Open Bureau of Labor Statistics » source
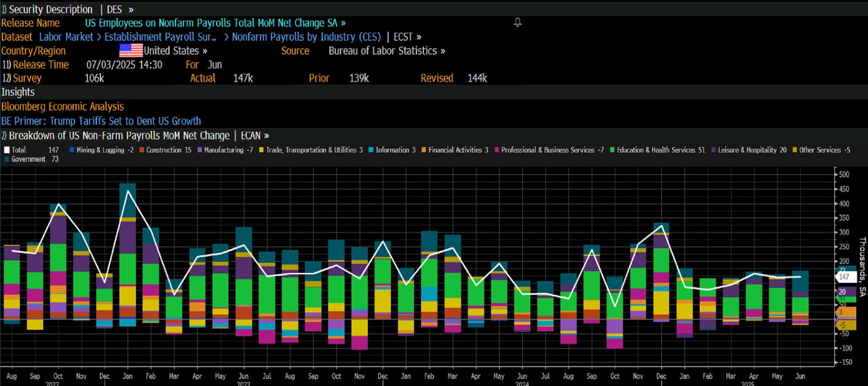 (387, 51)
